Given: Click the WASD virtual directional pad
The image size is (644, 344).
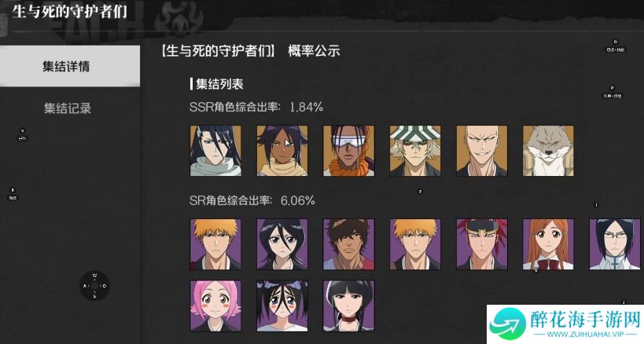Looking at the screenshot, I should [x=94, y=286].
